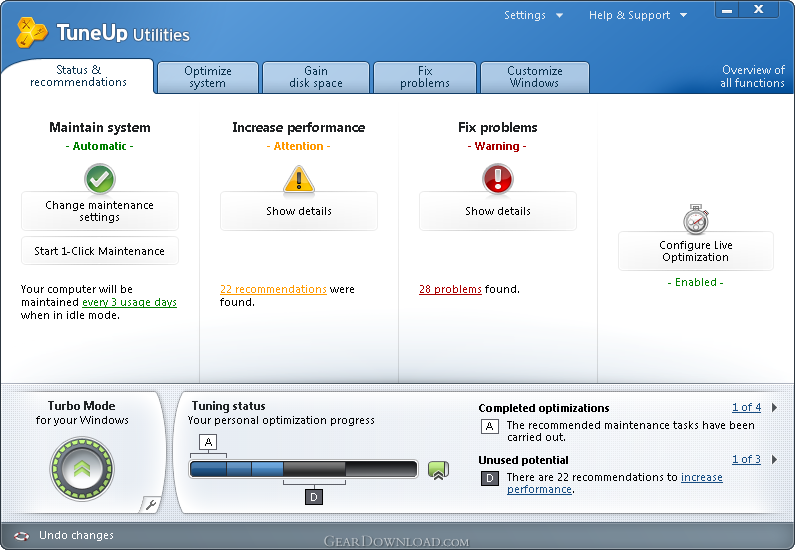Image resolution: width=795 pixels, height=550 pixels.
Task: Advance Completed optimizations with arrow
Action: (x=774, y=407)
